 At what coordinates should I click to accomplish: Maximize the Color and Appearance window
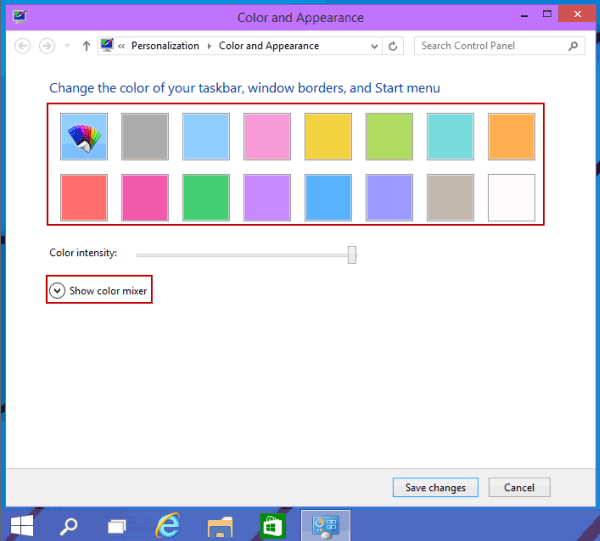(x=548, y=15)
